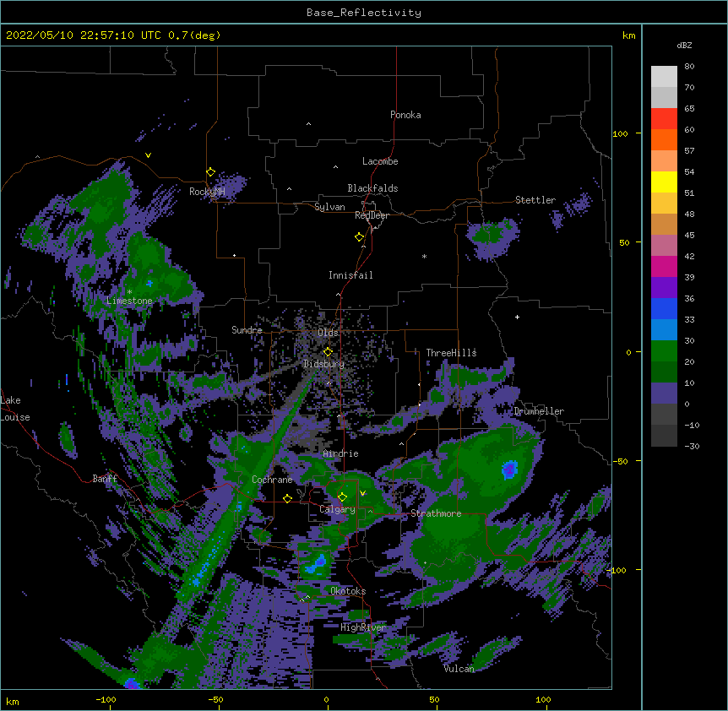Click the yellow V marker east of Calgary

(x=362, y=493)
